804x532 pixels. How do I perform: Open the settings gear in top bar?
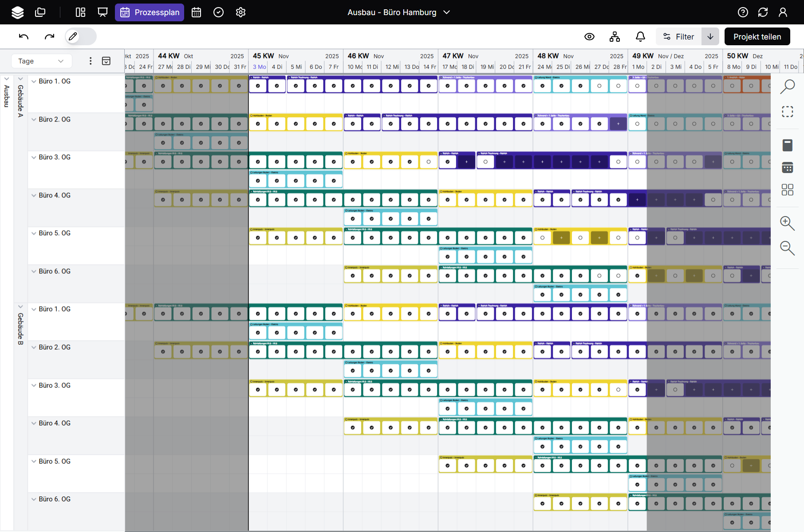(240, 12)
